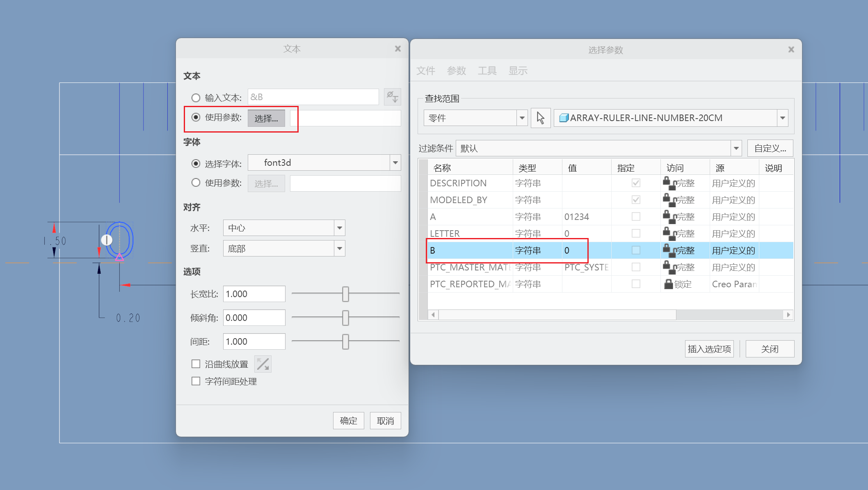The height and width of the screenshot is (490, 868).
Task: Click the 1.50 dimension in the sketch
Action: (x=55, y=241)
